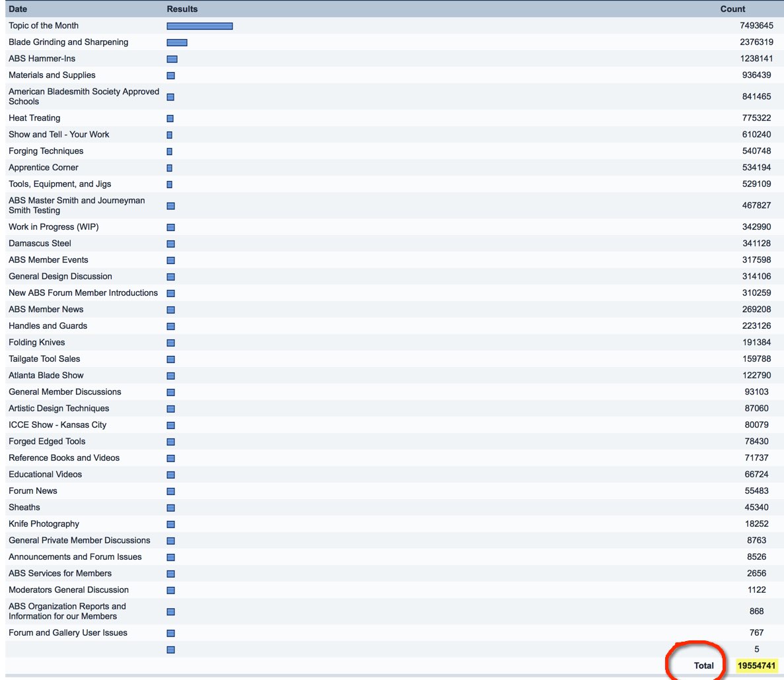Select Blade Grinding and Sharpening label
Screen dimensions: 784x680
tap(69, 42)
